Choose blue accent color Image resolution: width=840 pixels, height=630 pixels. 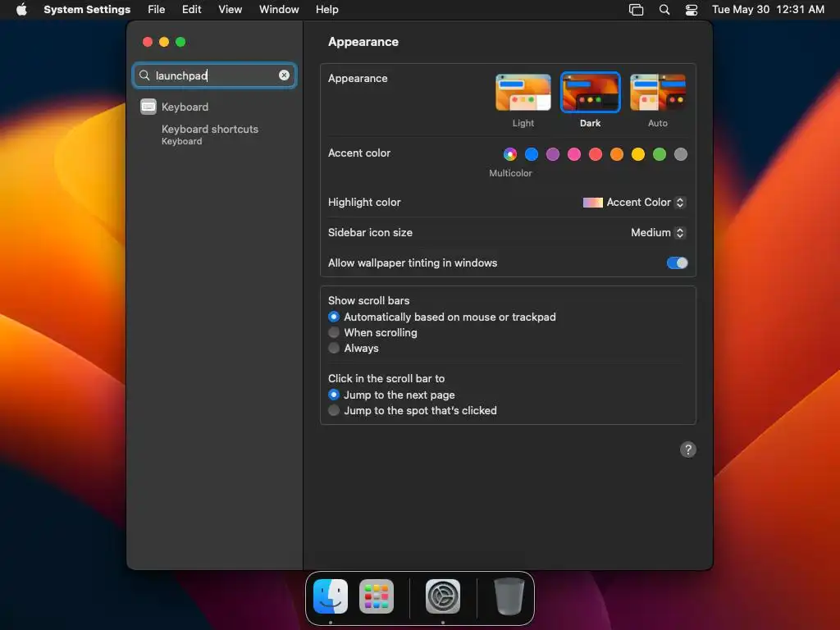click(532, 154)
